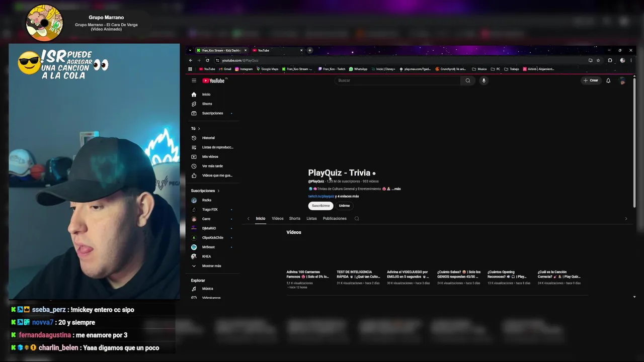
Task: Open Chrome three-dot menu
Action: pos(631,60)
